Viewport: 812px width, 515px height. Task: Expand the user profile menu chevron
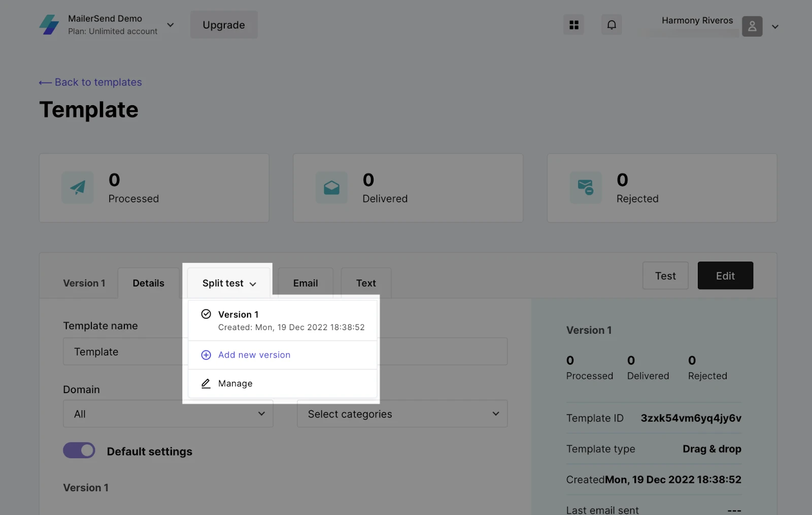tap(775, 27)
